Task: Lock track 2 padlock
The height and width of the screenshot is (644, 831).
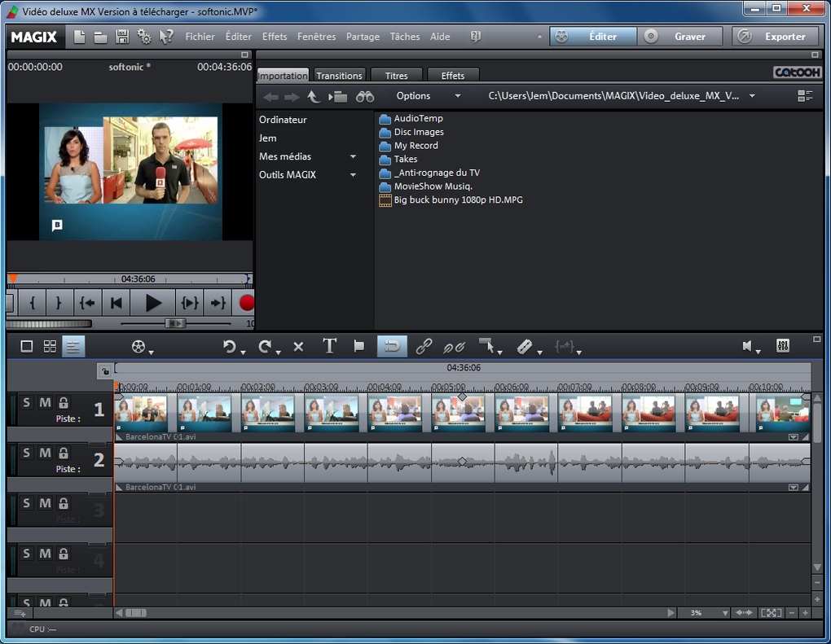Action: click(x=64, y=453)
